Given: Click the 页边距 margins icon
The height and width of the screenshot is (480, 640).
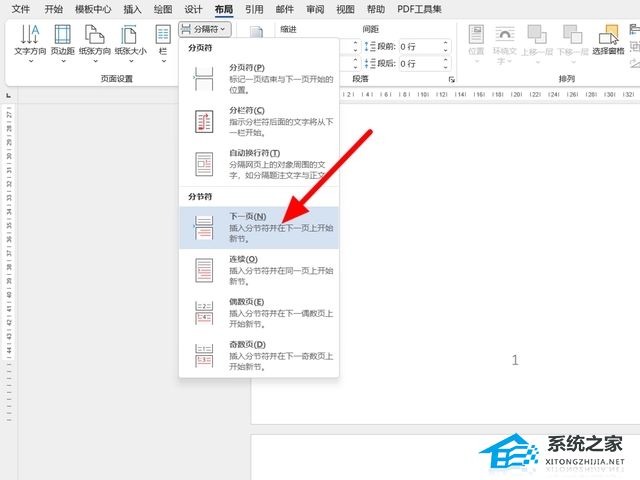Looking at the screenshot, I should pyautogui.click(x=62, y=34).
